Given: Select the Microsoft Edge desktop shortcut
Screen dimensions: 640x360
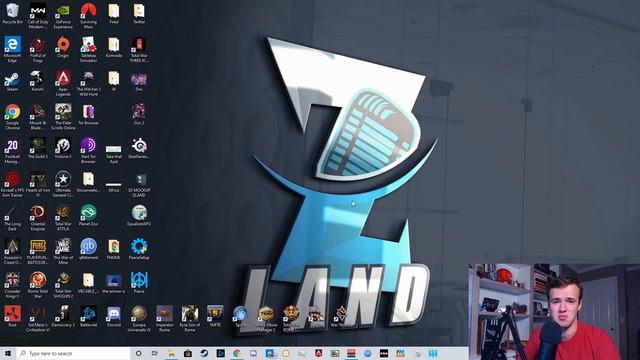Looking at the screenshot, I should [x=13, y=49].
